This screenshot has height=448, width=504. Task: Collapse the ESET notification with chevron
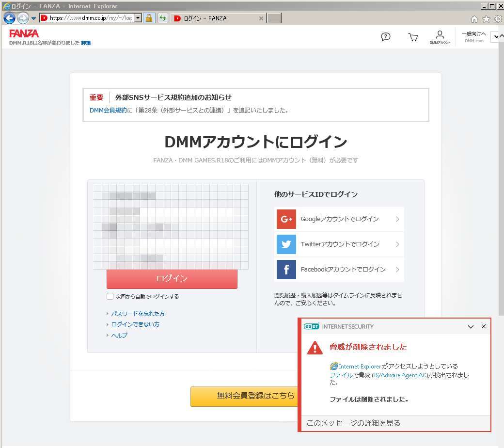[471, 327]
